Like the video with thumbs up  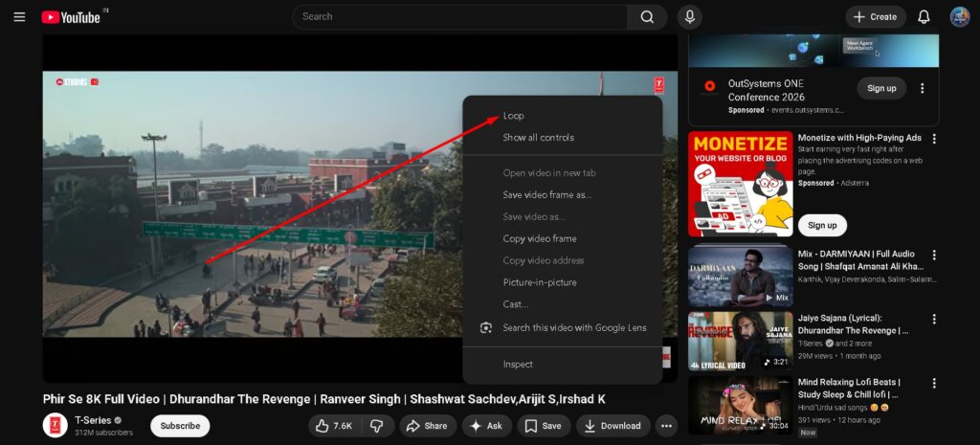334,426
